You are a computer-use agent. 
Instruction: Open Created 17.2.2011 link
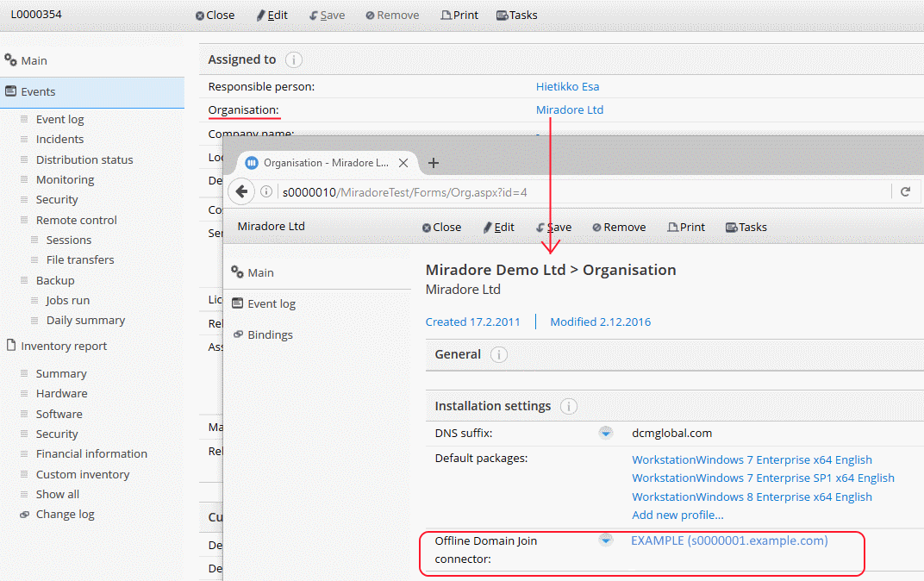[x=472, y=322]
